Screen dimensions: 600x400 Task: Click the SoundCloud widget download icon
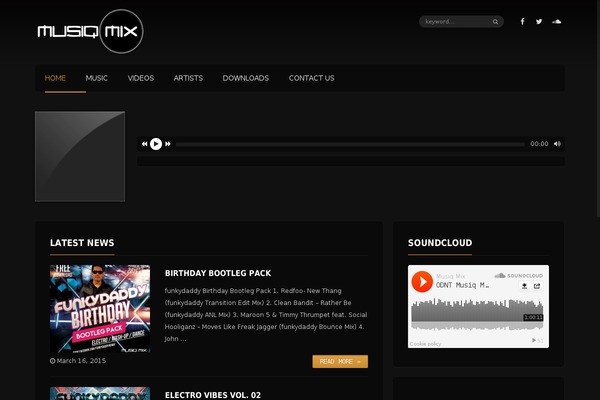click(x=524, y=286)
